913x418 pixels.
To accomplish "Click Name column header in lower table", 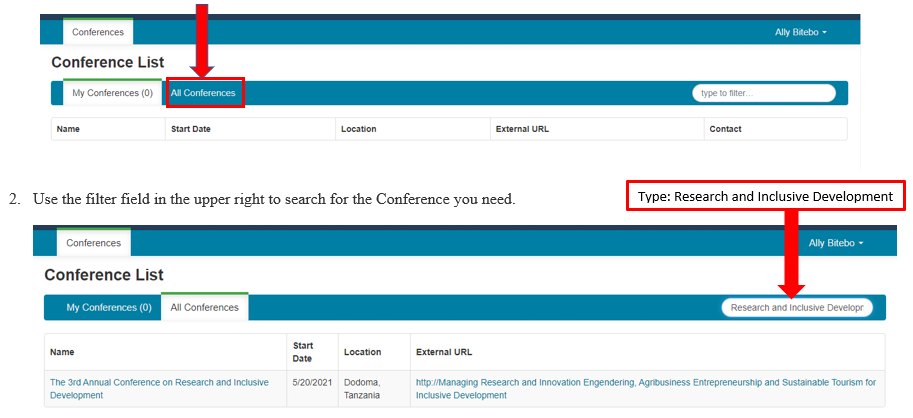I will [62, 352].
